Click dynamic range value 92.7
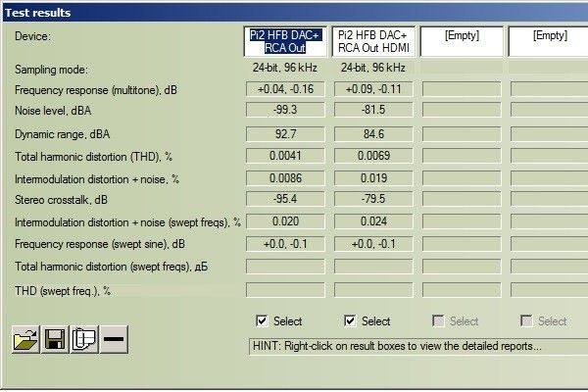This screenshot has height=392, width=588. coord(285,134)
